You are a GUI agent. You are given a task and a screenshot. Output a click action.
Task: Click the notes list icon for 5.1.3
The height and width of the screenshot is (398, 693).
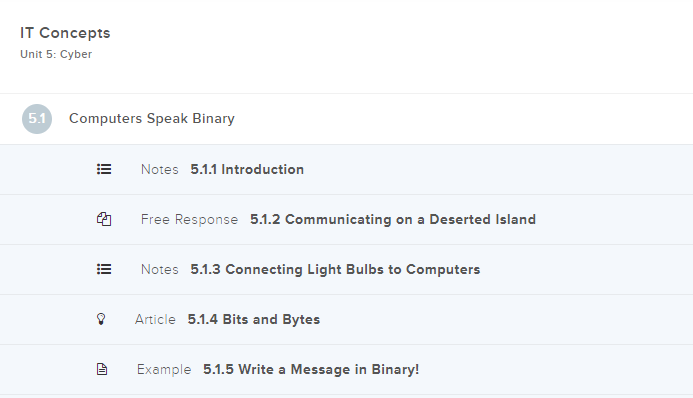click(104, 269)
